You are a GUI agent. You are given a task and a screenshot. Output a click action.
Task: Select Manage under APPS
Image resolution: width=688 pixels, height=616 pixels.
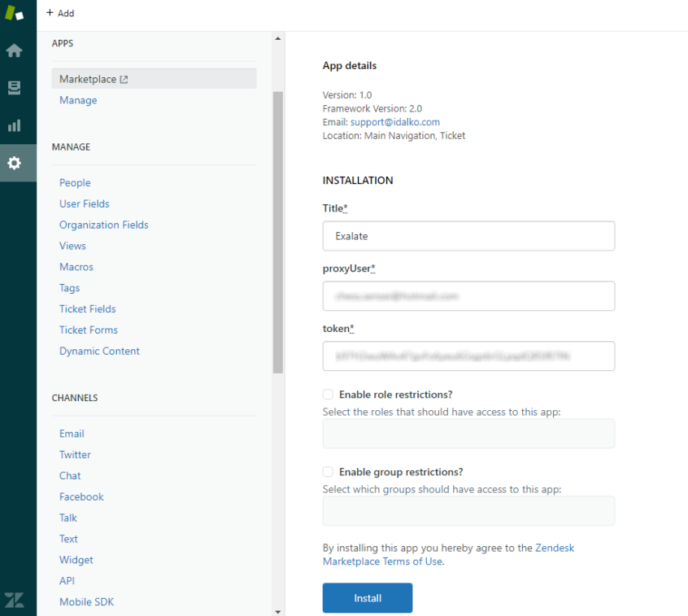tap(77, 100)
